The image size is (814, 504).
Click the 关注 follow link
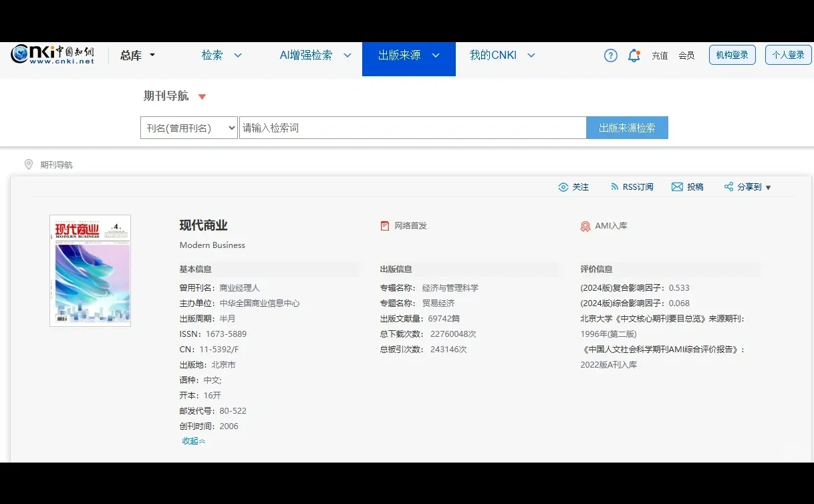pos(581,187)
